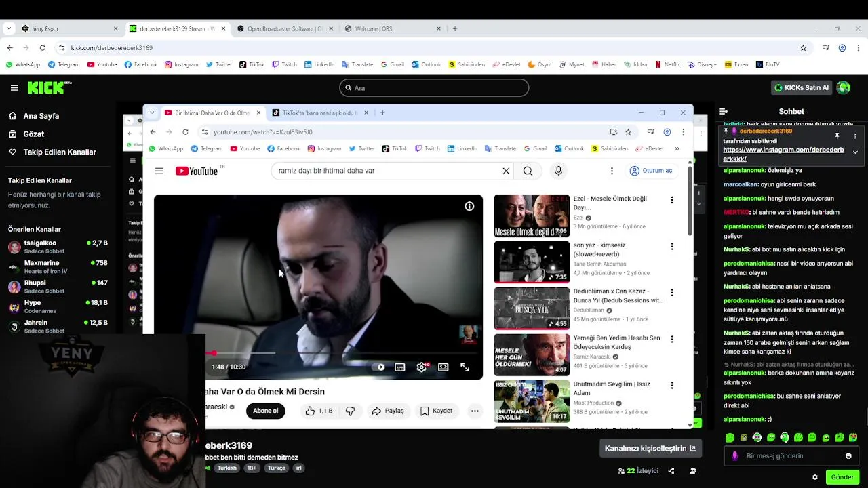Collapse the pinned message chevron
This screenshot has height=488, width=868.
[x=855, y=152]
